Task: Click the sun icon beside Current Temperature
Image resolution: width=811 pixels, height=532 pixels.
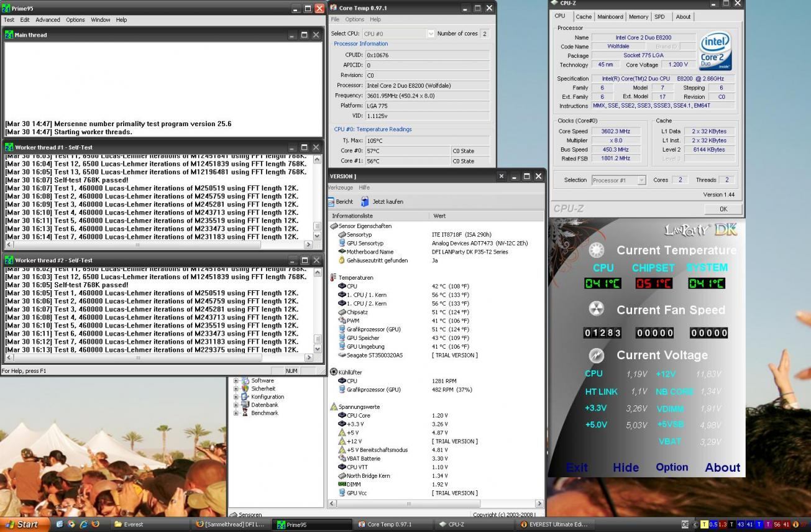Action: coord(597,250)
